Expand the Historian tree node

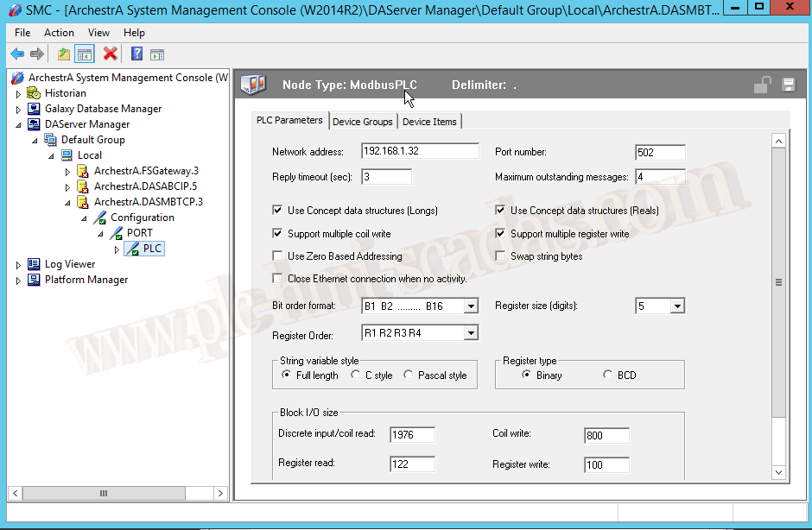tap(18, 93)
